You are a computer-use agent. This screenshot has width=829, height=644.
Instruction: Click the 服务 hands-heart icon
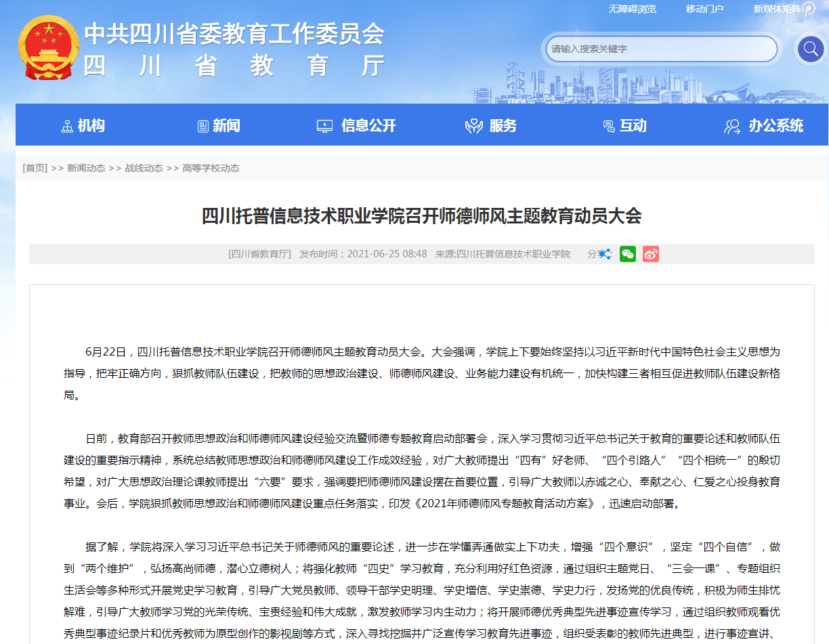473,126
